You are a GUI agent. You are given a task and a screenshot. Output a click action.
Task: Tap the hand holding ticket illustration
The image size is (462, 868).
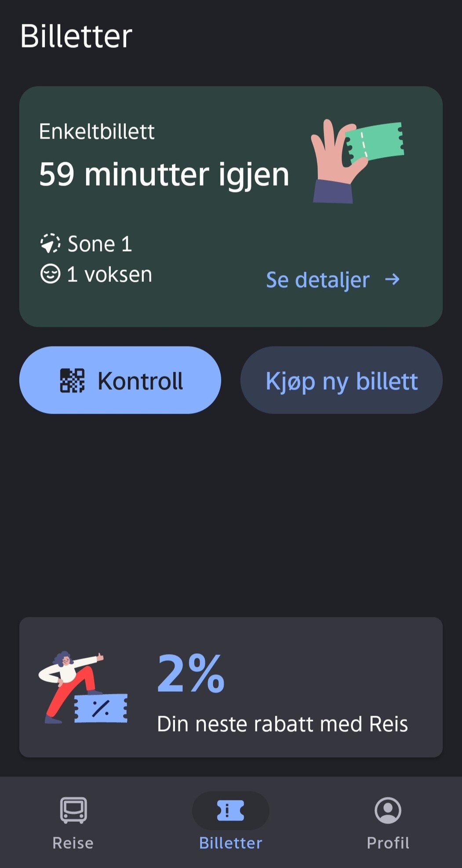(357, 160)
